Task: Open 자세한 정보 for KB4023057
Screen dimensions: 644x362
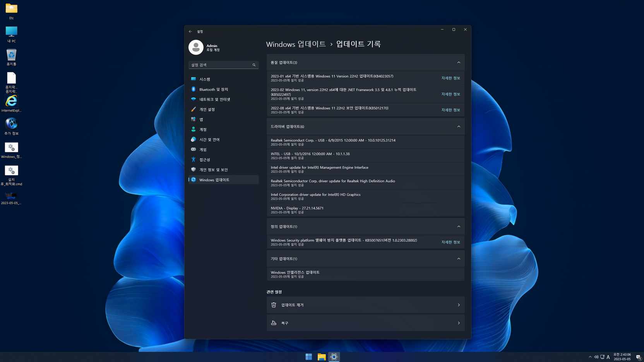Action: click(450, 78)
